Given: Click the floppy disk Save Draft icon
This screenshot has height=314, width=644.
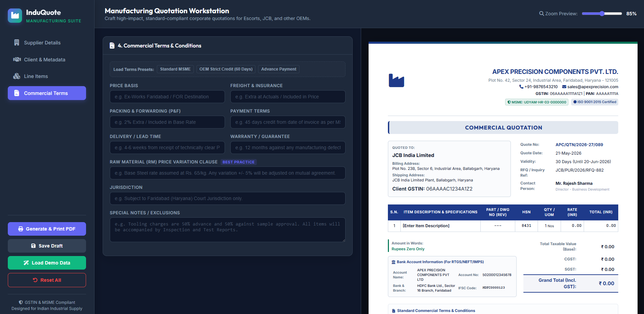Looking at the screenshot, I should click(33, 246).
